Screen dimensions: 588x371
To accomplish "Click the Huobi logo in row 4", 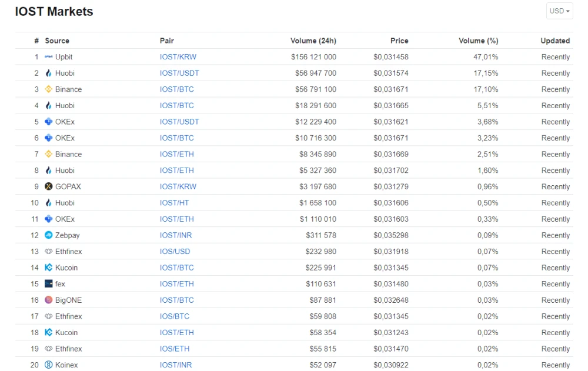I will click(x=48, y=105).
